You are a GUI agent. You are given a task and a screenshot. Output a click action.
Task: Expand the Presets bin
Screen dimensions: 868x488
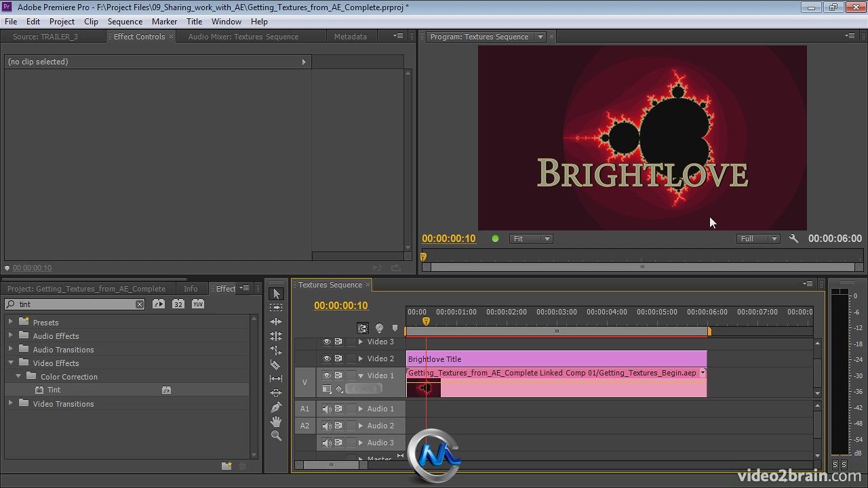(10, 322)
